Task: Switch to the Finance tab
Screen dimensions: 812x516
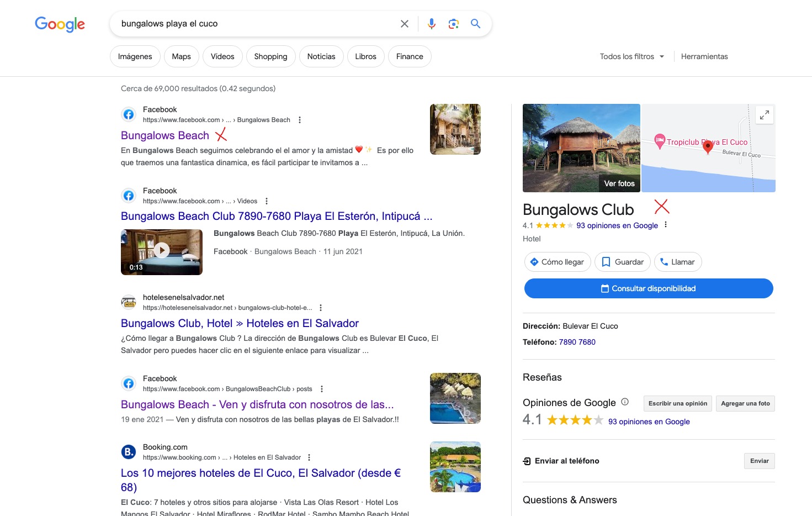Action: click(x=410, y=56)
